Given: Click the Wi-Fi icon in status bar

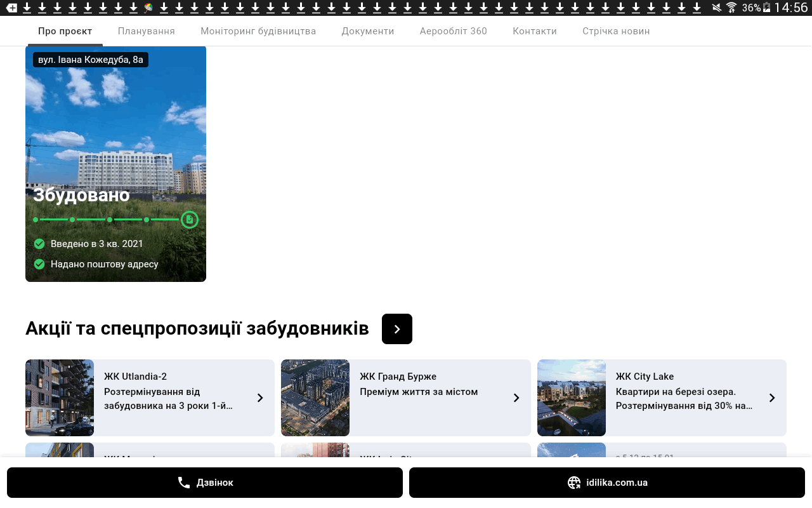Looking at the screenshot, I should click(731, 8).
